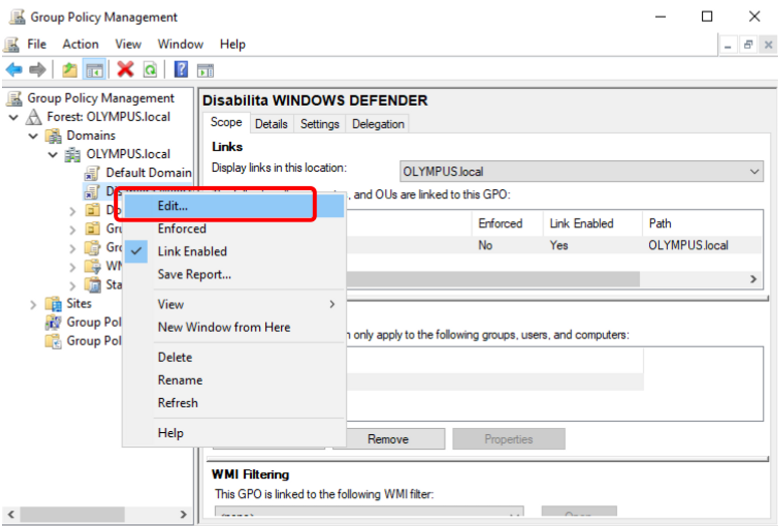This screenshot has width=778, height=526.
Task: Collapse the Domains tree node
Action: tap(33, 136)
